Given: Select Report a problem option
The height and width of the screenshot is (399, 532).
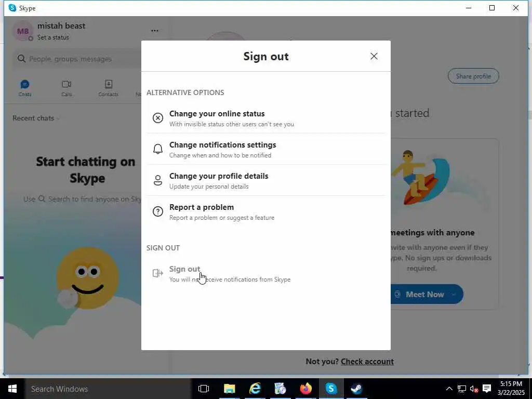Looking at the screenshot, I should [266, 212].
